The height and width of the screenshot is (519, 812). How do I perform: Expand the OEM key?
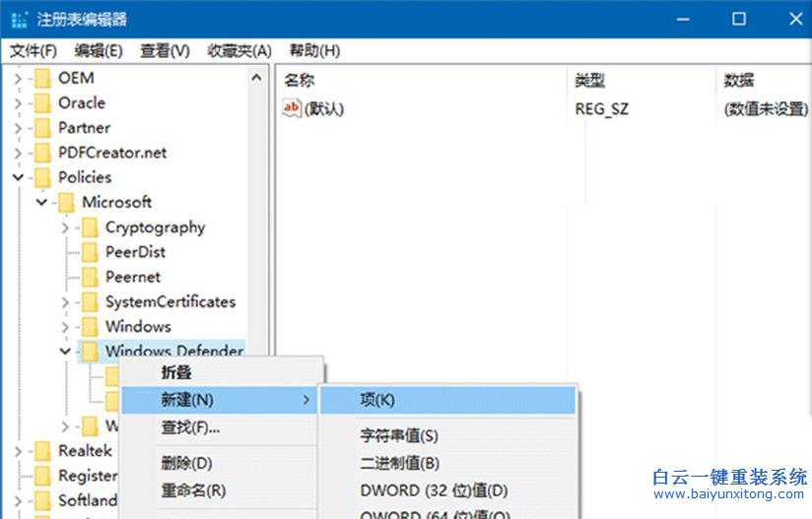click(18, 78)
